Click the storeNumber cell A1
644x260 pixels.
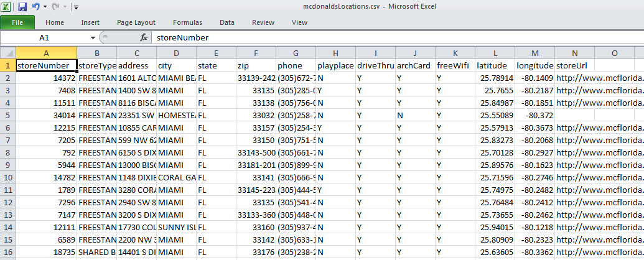point(46,65)
